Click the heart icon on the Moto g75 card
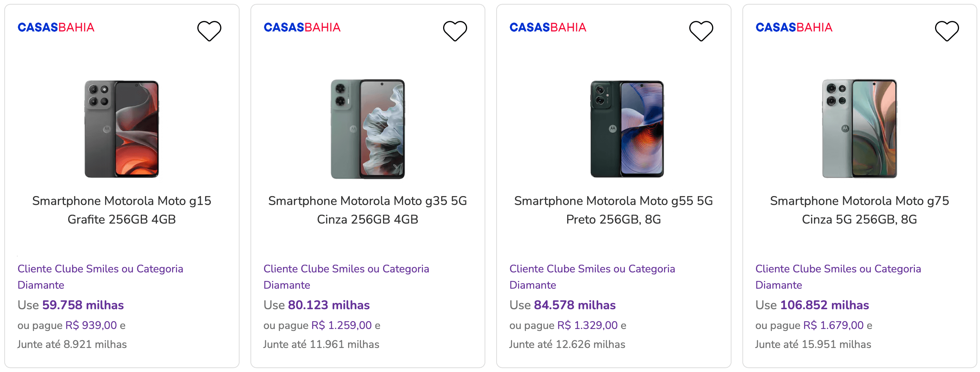 coord(947,31)
